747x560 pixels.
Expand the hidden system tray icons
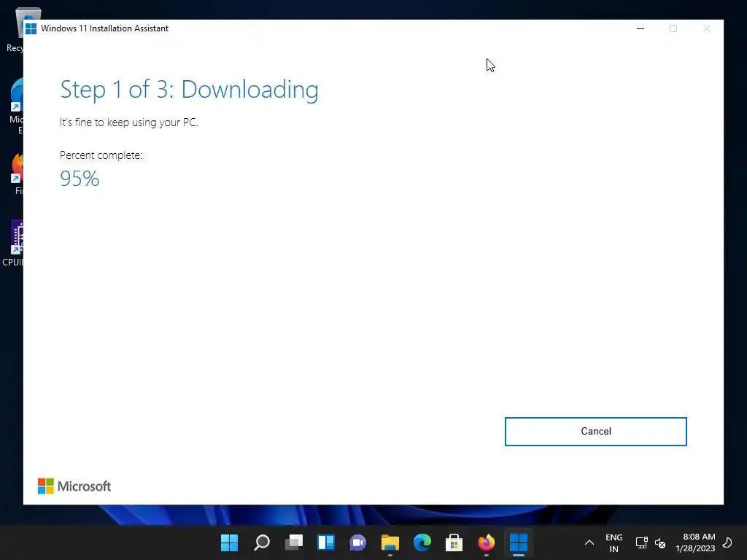point(589,542)
